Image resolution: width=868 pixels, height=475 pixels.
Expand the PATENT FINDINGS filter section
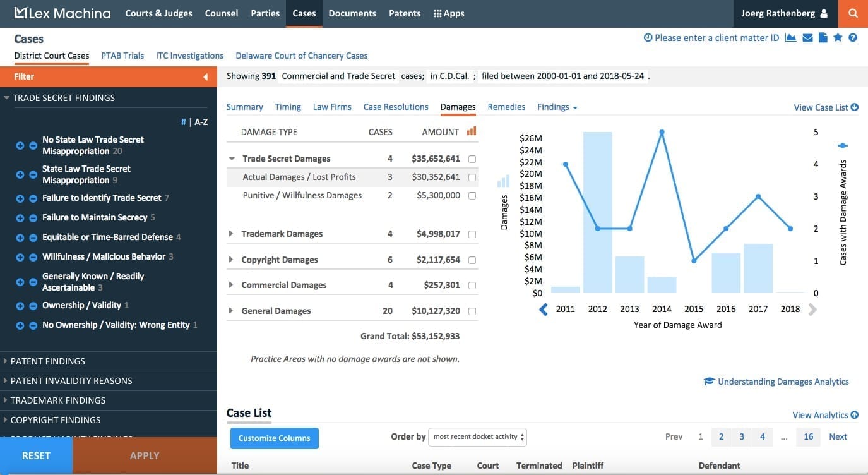click(48, 361)
